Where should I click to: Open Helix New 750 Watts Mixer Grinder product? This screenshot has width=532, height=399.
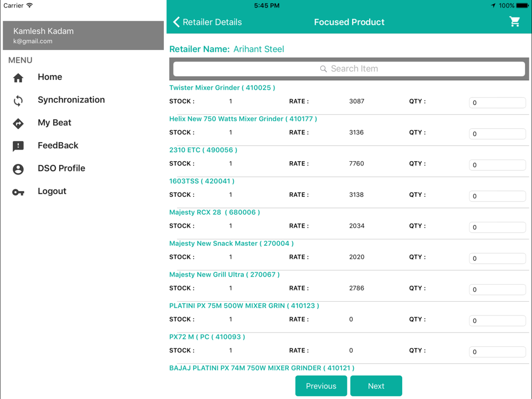click(x=243, y=119)
